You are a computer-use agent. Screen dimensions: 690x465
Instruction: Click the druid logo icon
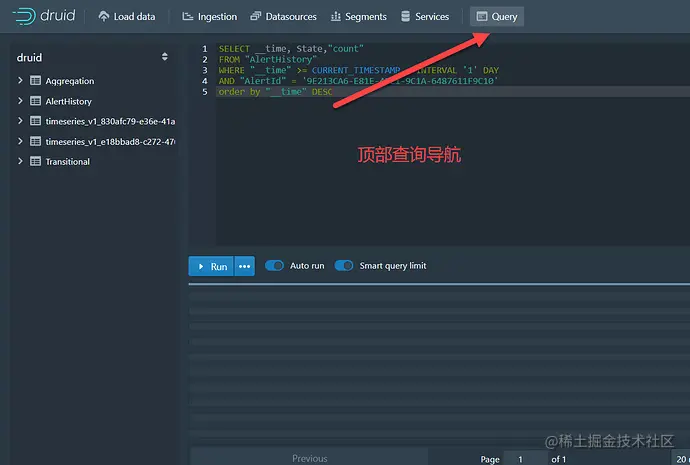click(24, 16)
